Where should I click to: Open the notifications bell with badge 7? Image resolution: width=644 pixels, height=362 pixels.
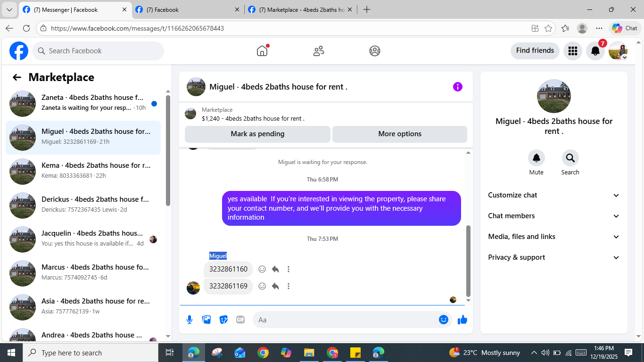(x=595, y=51)
